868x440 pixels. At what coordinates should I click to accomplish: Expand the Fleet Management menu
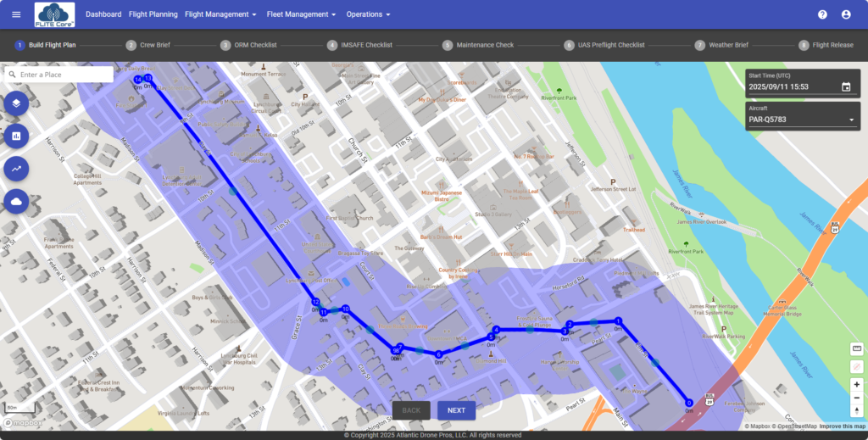point(303,14)
